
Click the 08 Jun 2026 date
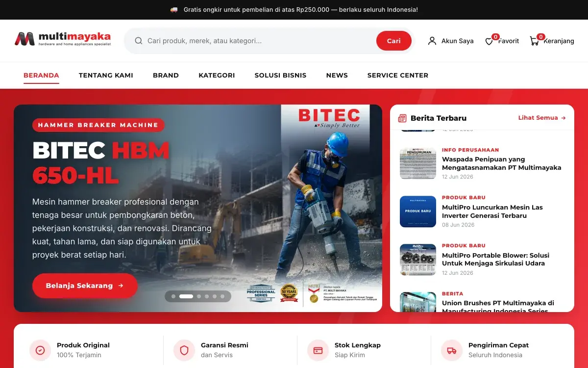458,225
